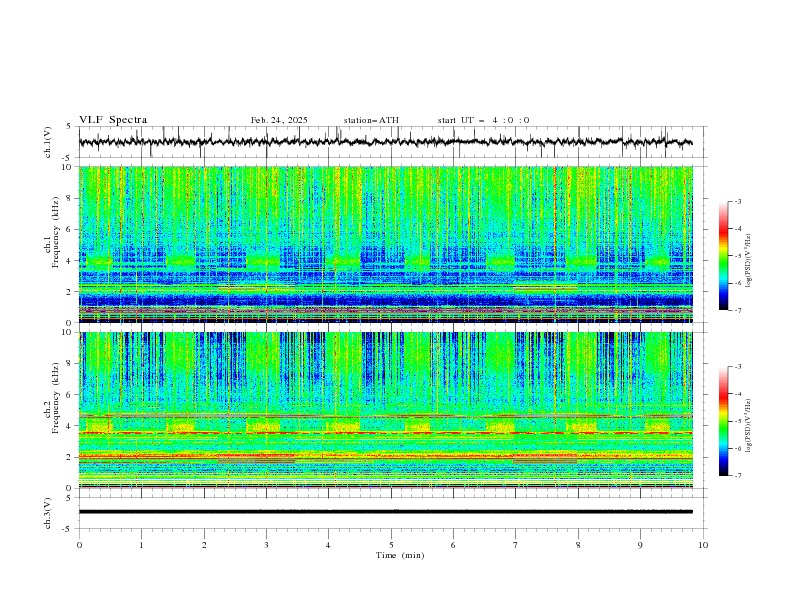The image size is (792, 612).
Task: Click the 8 kHz tick on ch.2 frequency axis
Action: pyautogui.click(x=70, y=364)
